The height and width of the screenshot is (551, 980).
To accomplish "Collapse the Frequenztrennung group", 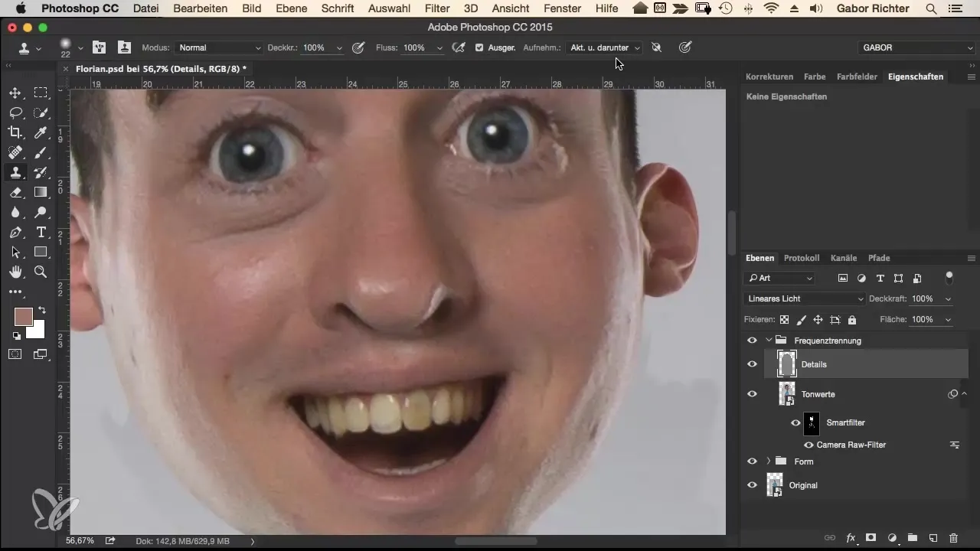I will (768, 341).
